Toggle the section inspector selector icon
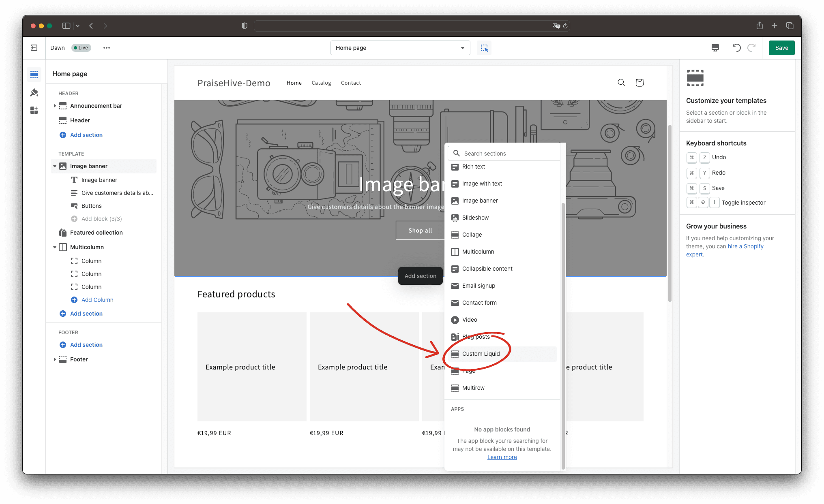This screenshot has width=824, height=504. (484, 48)
